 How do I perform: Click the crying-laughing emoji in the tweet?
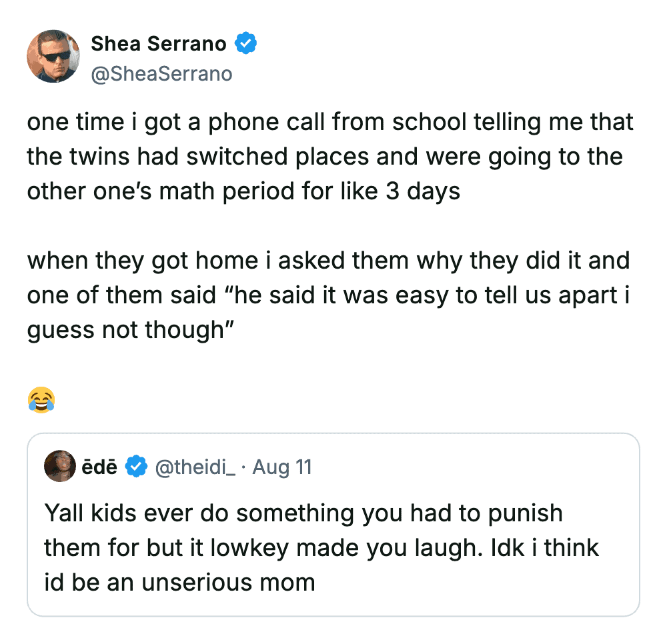tap(41, 400)
